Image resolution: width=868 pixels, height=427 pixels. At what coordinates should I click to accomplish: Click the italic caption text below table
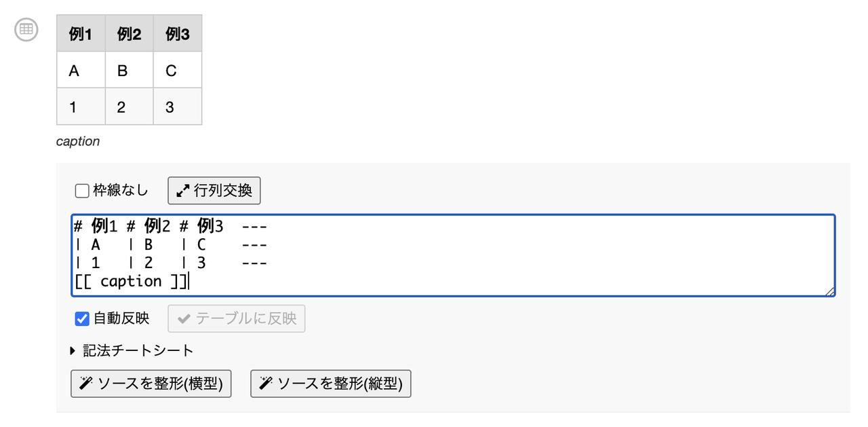(78, 141)
